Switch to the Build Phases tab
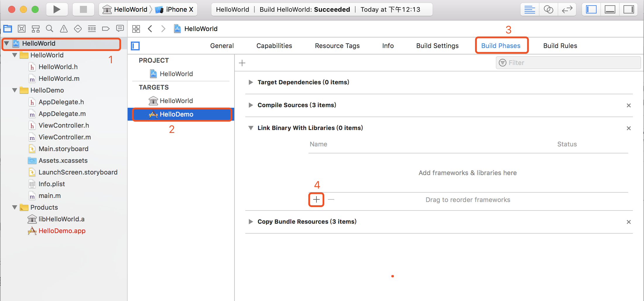Image resolution: width=644 pixels, height=301 pixels. point(501,46)
